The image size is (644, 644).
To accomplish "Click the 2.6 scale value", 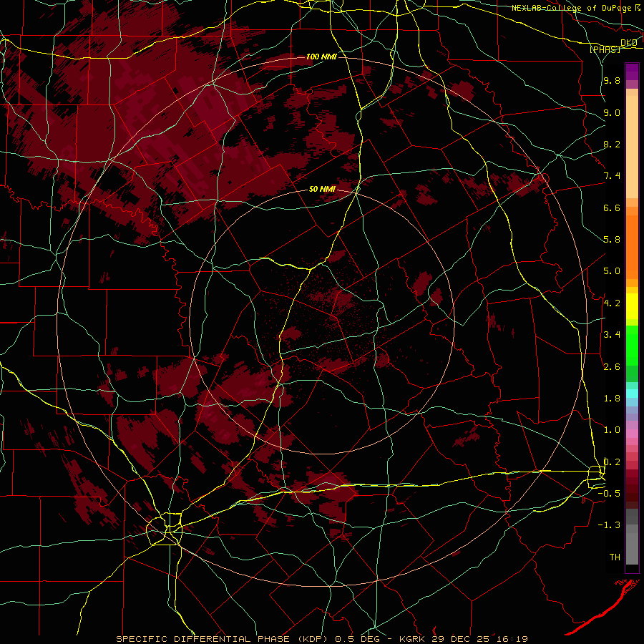I will pyautogui.click(x=612, y=367).
